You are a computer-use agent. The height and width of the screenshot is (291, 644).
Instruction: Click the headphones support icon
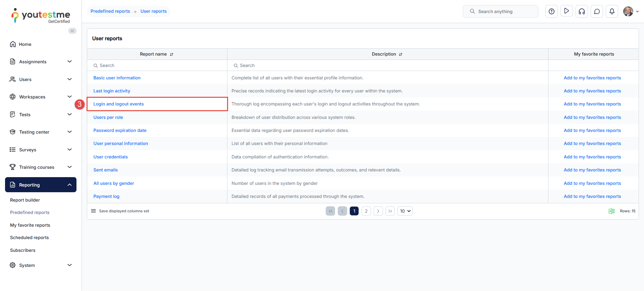[x=582, y=11]
